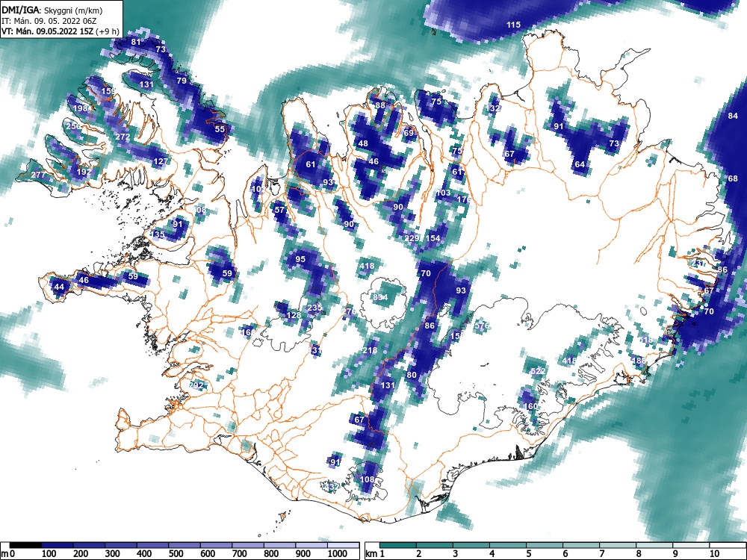Viewport: 747px width, 560px height.
Task: Click the dark teal 1–2 km legend swatch
Action: [x=398, y=545]
